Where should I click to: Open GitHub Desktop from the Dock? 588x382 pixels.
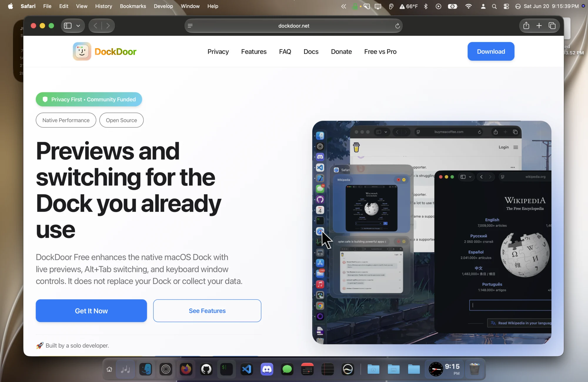[206, 369]
